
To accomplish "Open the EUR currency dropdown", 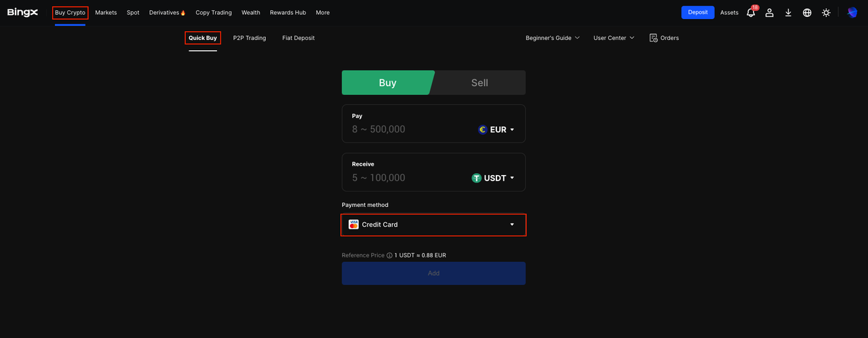I will (497, 130).
